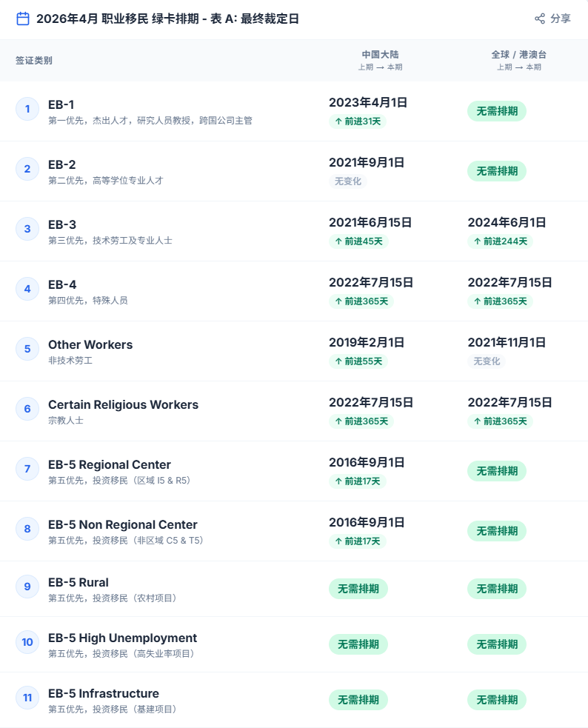Click the number 3 badge for EB-3

pyautogui.click(x=27, y=230)
